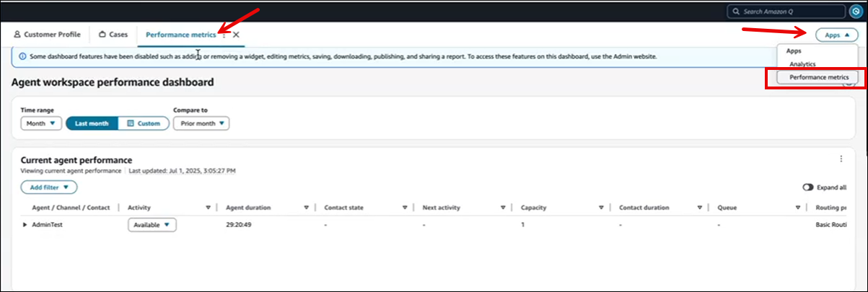
Task: Open the Performance metrics tab options (three dots)
Action: [x=224, y=35]
